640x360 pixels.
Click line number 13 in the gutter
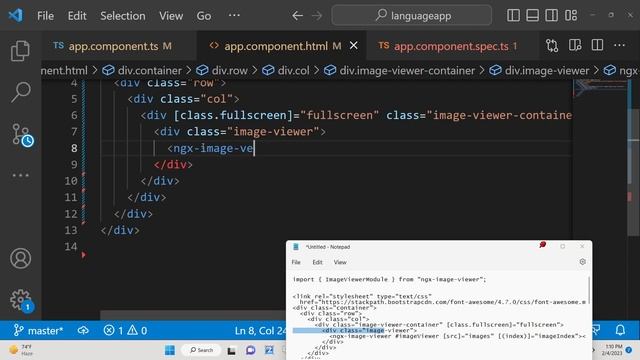71,230
